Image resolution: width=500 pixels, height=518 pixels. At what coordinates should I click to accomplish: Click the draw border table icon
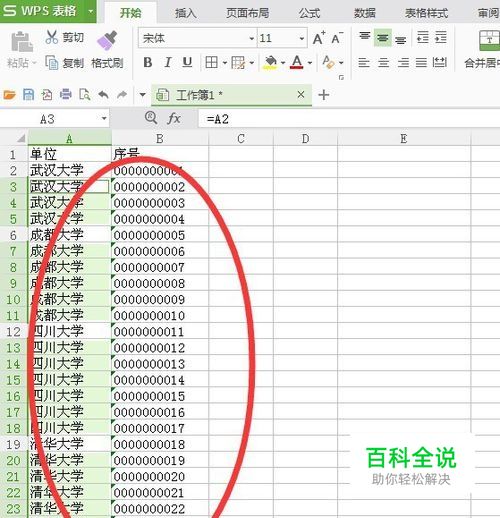pos(238,62)
